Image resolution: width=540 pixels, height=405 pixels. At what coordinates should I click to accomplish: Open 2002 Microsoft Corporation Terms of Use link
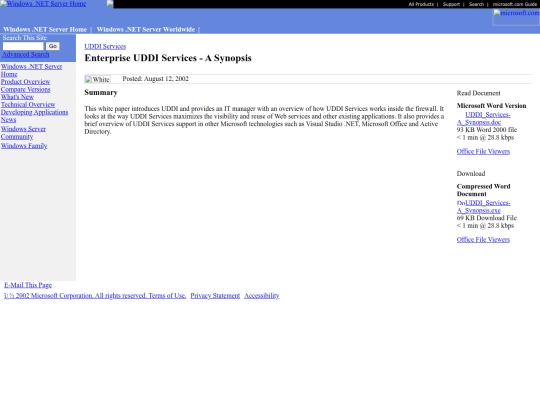[x=95, y=295]
